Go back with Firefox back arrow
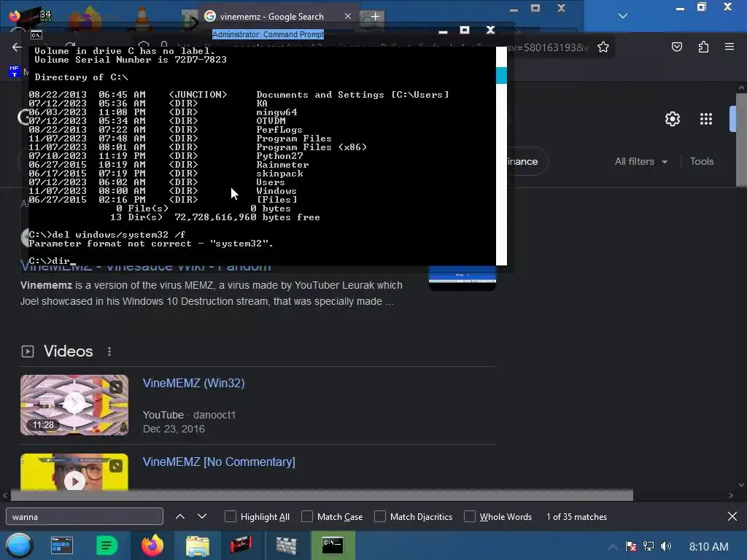Image resolution: width=747 pixels, height=560 pixels. click(x=17, y=47)
